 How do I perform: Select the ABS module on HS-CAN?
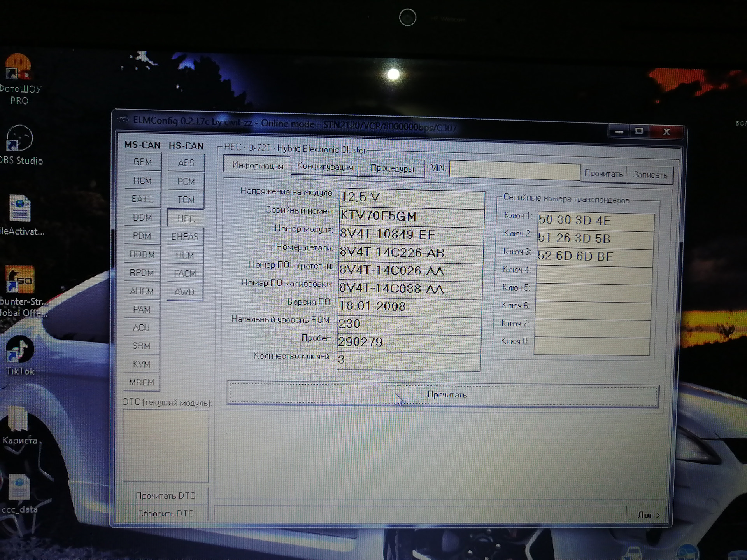pos(186,163)
